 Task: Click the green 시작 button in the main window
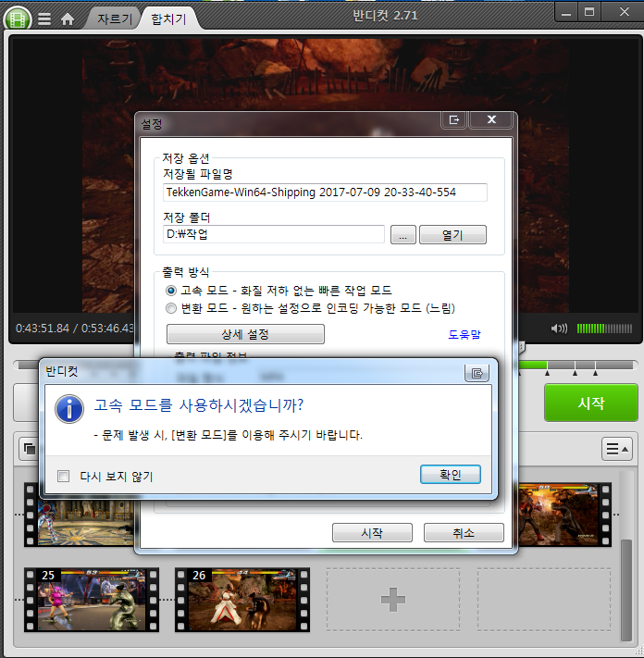coord(591,403)
